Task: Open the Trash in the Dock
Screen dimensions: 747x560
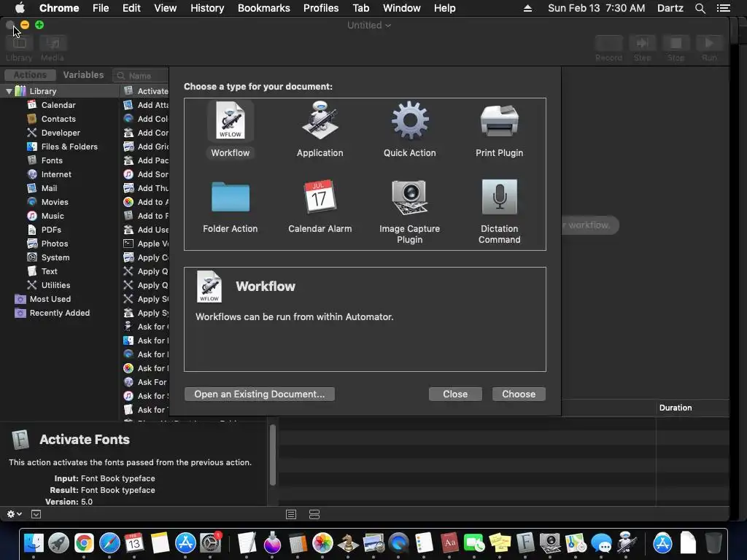Action: point(713,542)
